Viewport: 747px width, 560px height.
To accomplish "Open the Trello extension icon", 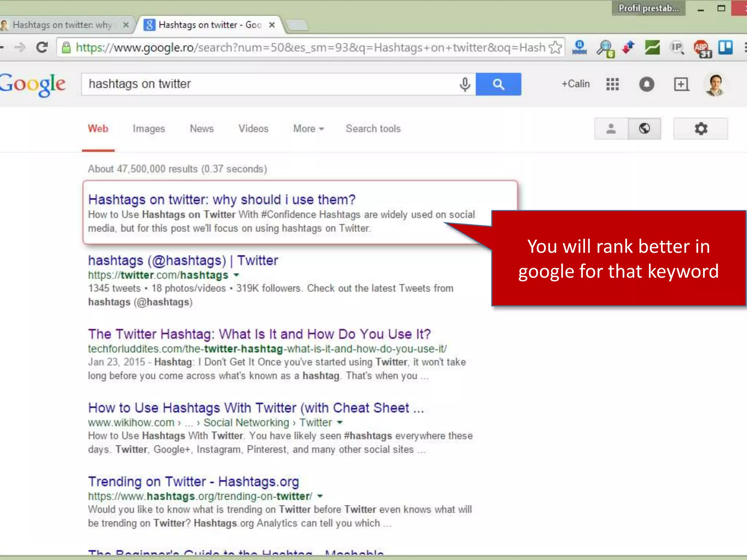I will tap(725, 47).
